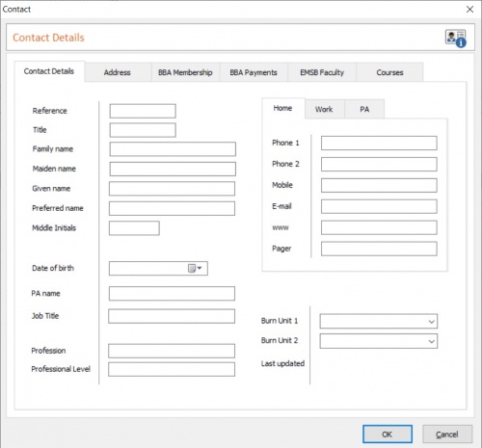The height and width of the screenshot is (448, 482).
Task: Click the Phone 1 field
Action: coord(379,143)
